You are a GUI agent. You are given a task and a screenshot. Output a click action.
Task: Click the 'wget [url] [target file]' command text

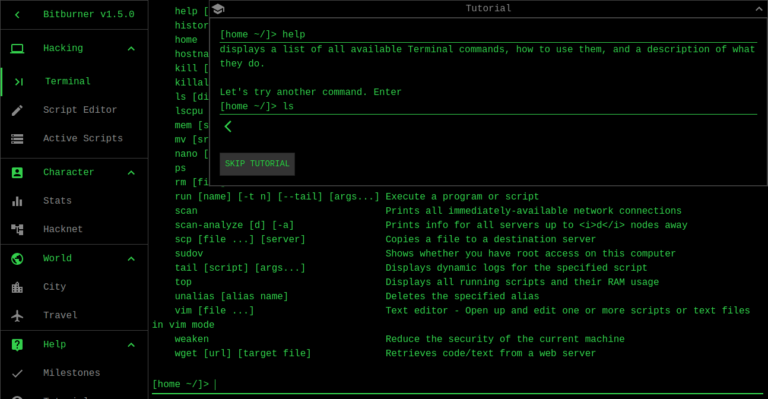click(x=243, y=353)
